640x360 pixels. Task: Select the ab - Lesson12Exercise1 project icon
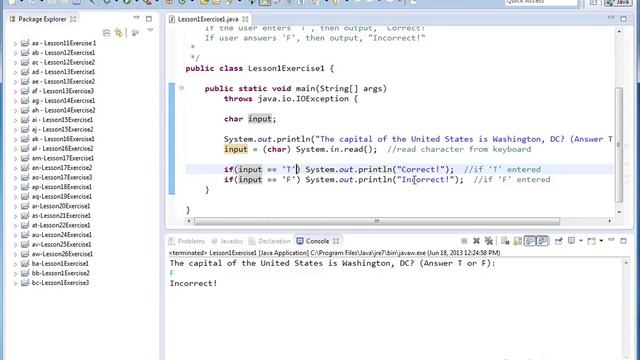[x=25, y=53]
